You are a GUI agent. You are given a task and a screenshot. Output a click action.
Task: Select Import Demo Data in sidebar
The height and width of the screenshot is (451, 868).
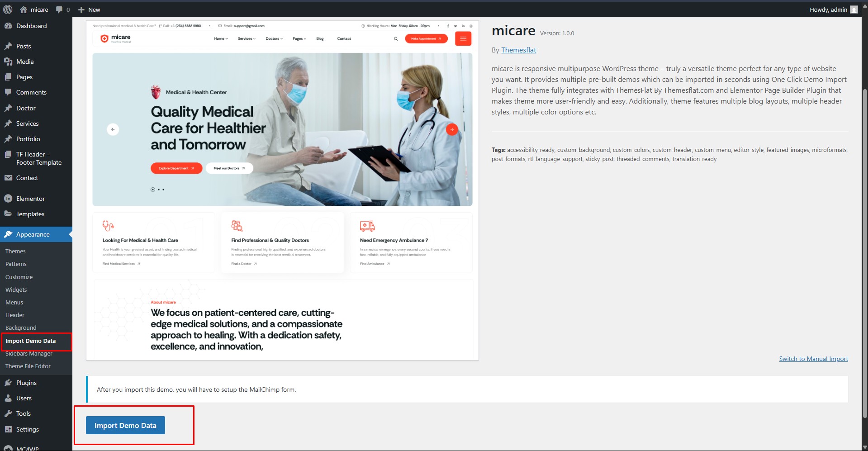coord(31,341)
